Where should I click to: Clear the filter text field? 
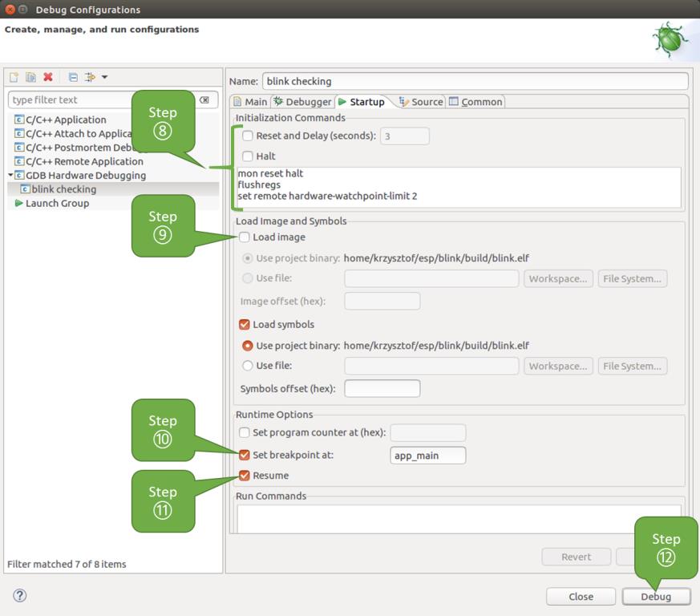[206, 99]
